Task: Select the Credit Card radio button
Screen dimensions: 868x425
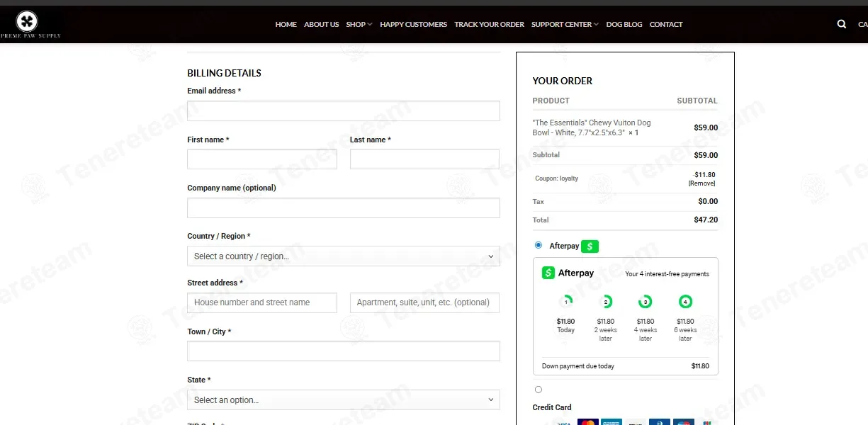Action: (539, 390)
